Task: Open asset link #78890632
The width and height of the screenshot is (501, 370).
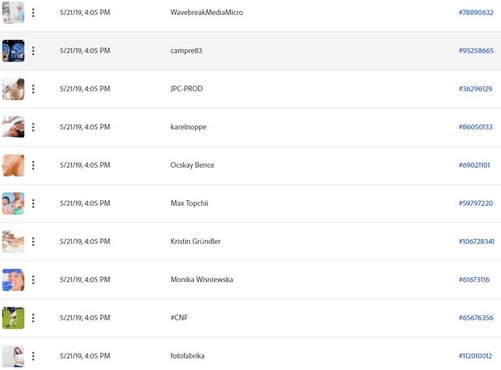Action: pos(476,13)
